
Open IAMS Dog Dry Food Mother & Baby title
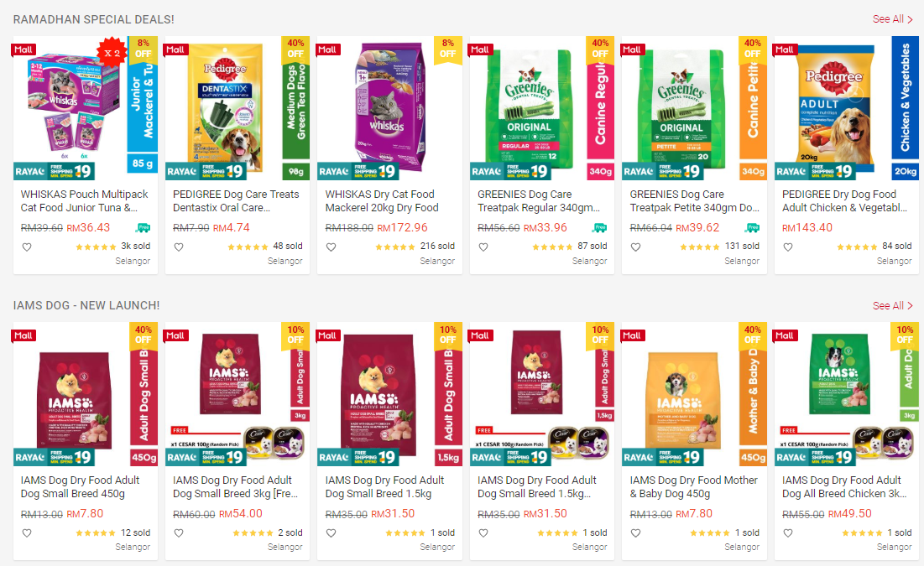pos(693,487)
